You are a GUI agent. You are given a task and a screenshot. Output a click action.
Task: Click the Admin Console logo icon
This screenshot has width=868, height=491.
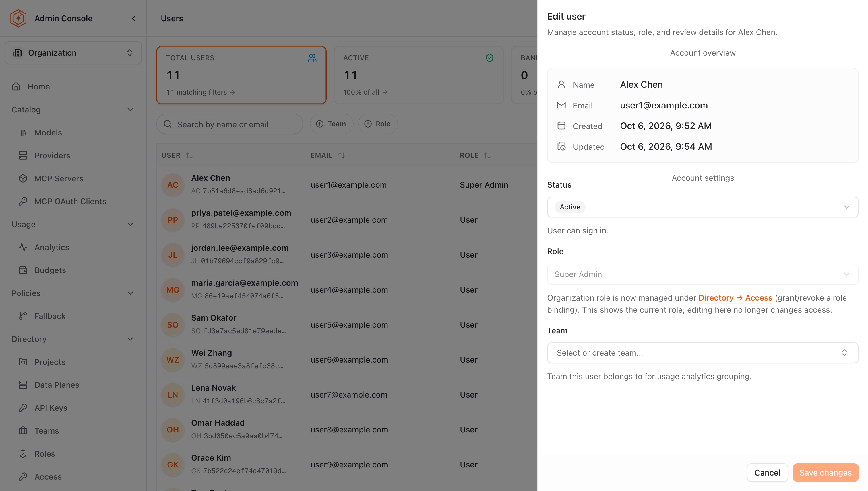click(x=18, y=18)
